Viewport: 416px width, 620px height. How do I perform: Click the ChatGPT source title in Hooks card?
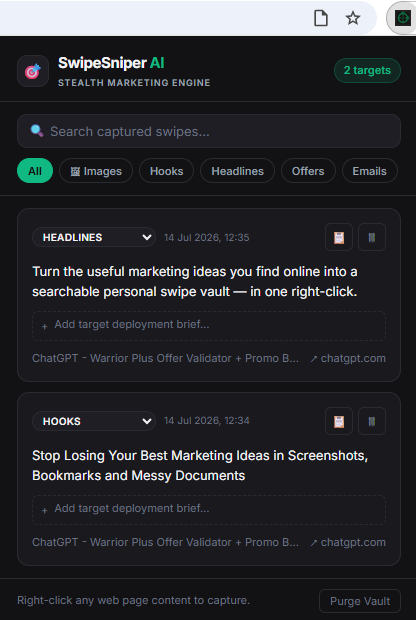[x=165, y=542]
